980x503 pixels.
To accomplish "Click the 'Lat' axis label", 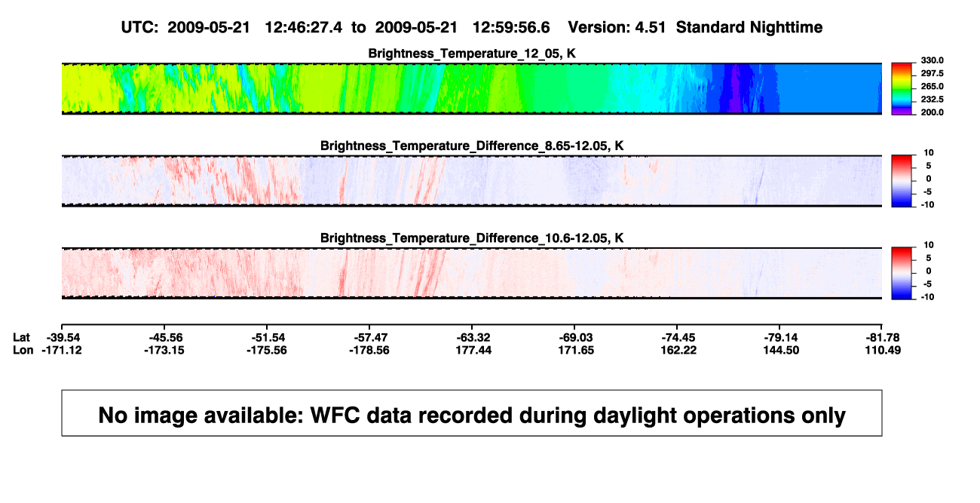I will (22, 337).
